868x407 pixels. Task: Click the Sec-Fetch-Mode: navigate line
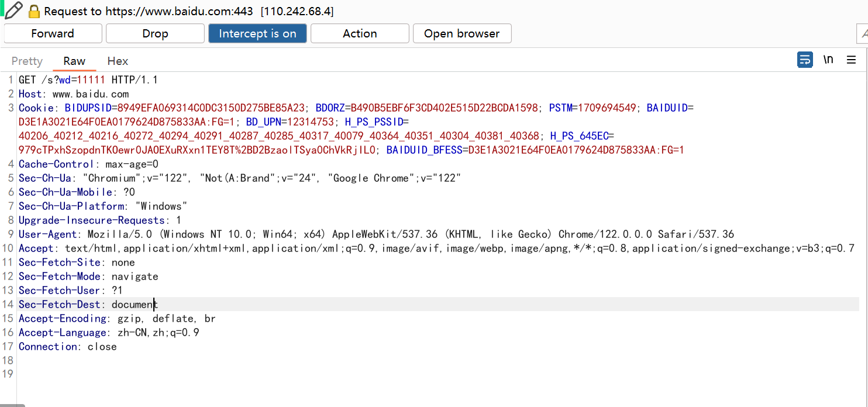click(88, 277)
